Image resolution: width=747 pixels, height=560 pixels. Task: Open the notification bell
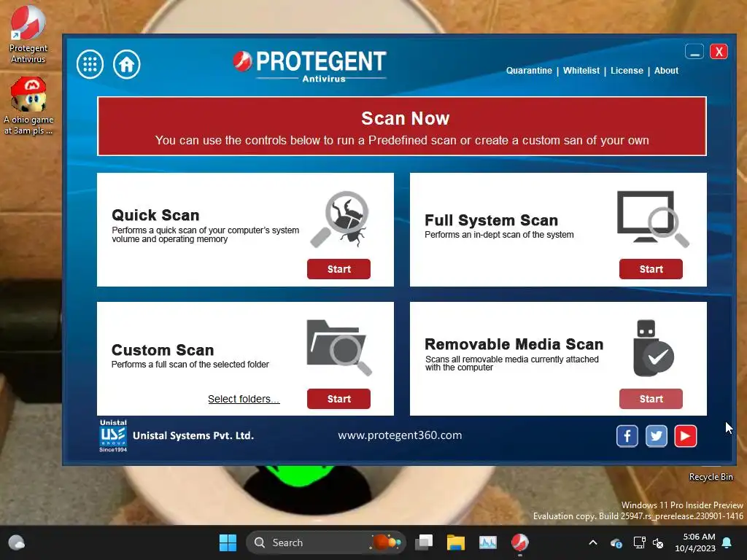[x=727, y=542]
